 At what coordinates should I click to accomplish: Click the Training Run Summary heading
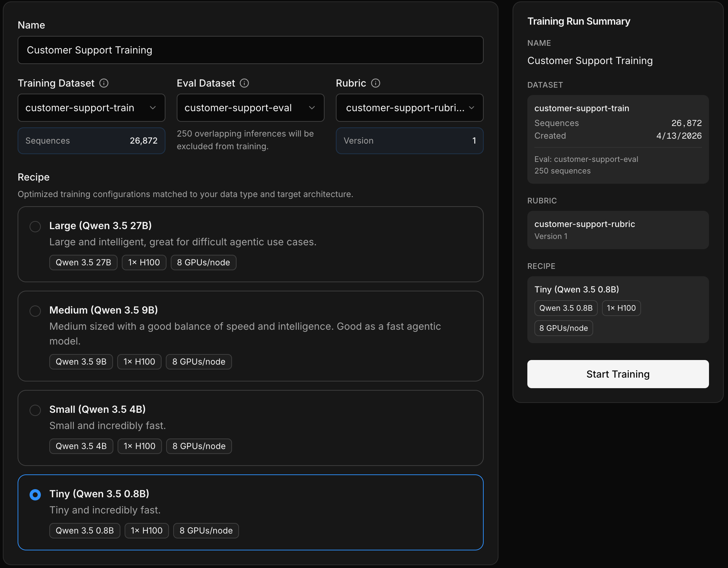point(579,21)
